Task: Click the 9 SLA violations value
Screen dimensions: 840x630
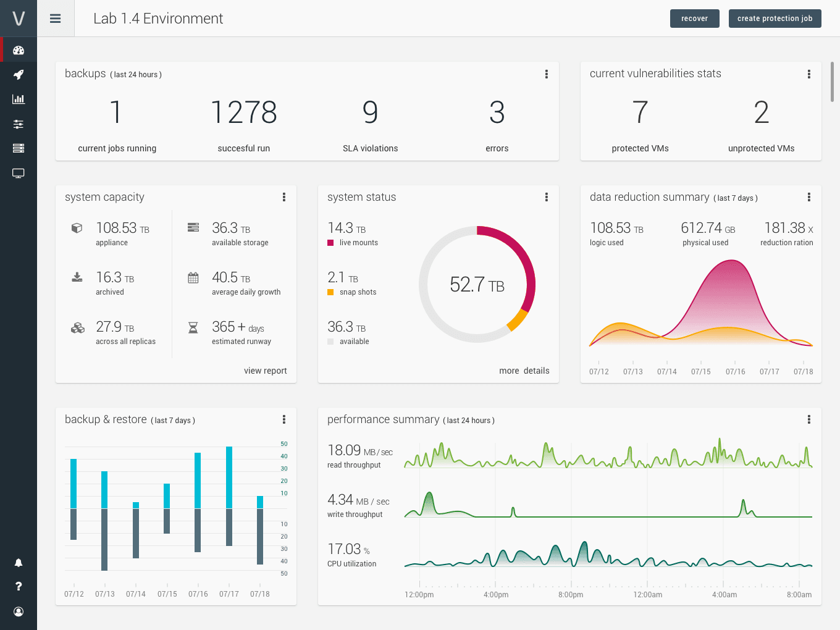Action: click(370, 112)
